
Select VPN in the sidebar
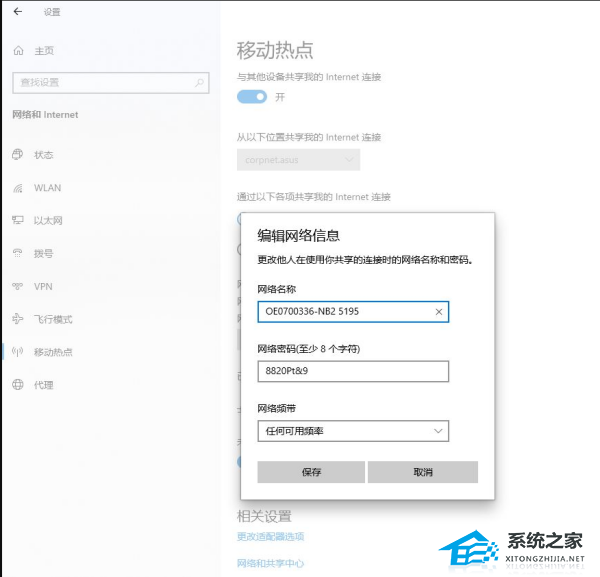[x=43, y=286]
